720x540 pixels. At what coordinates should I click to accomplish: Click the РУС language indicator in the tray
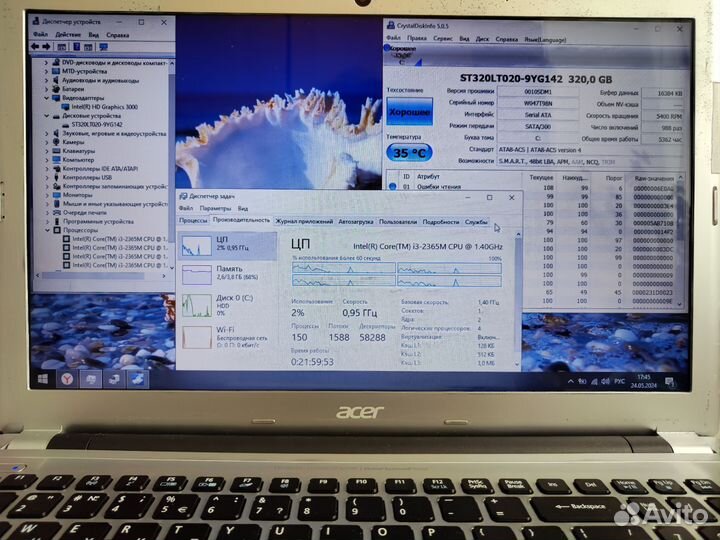tap(619, 381)
